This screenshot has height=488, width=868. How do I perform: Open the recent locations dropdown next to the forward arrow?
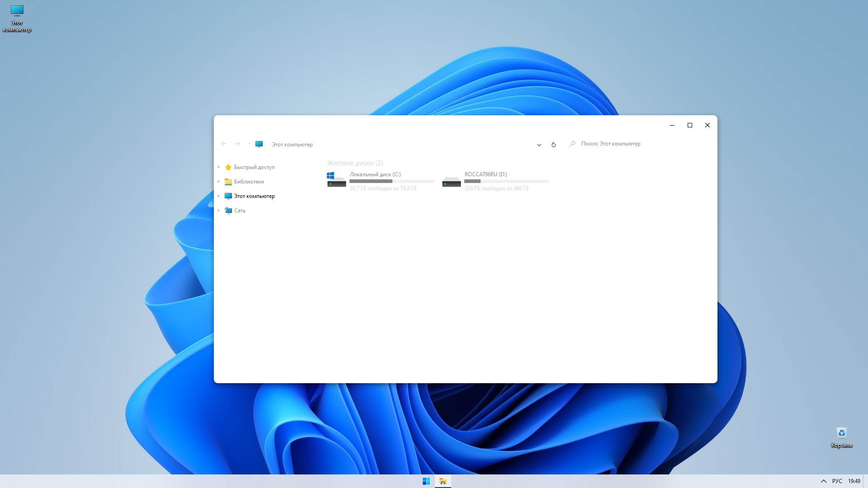(x=249, y=144)
